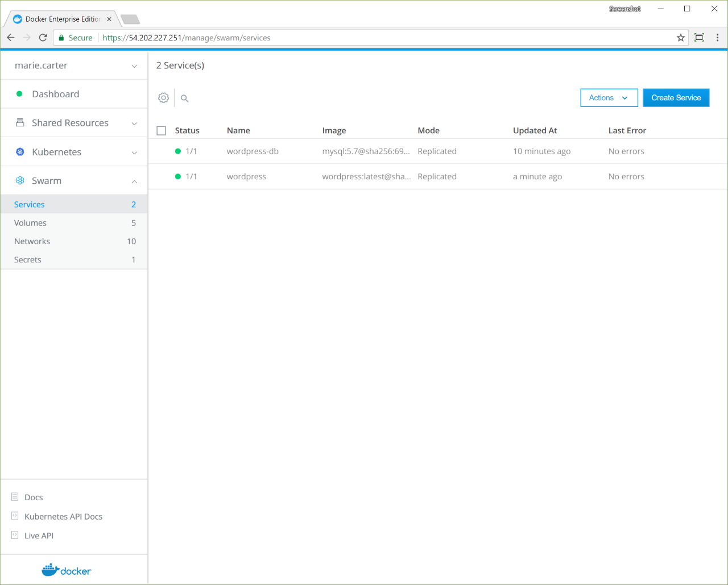Open the Actions dropdown
Viewport: 728px width, 585px height.
609,98
